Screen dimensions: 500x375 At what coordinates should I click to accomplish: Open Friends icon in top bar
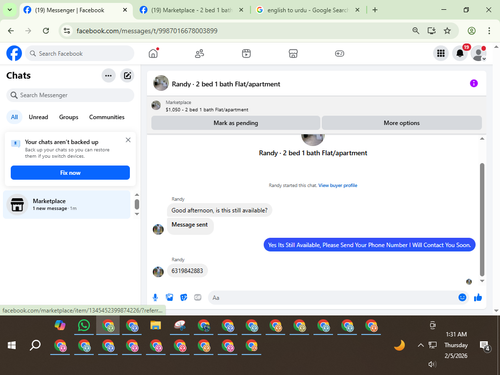pos(199,53)
